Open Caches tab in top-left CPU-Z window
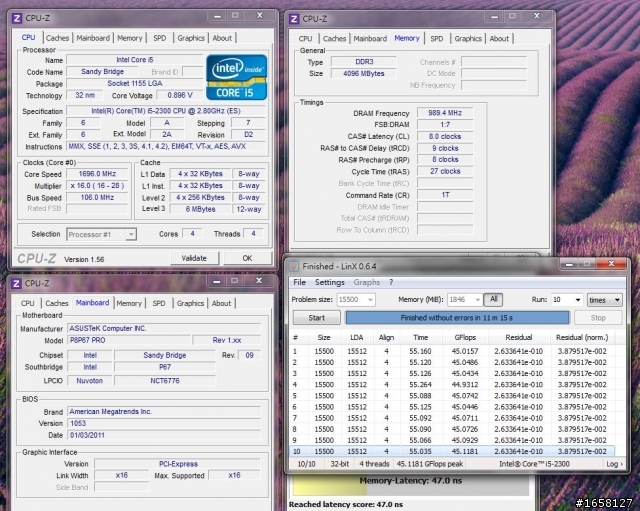 [x=57, y=38]
